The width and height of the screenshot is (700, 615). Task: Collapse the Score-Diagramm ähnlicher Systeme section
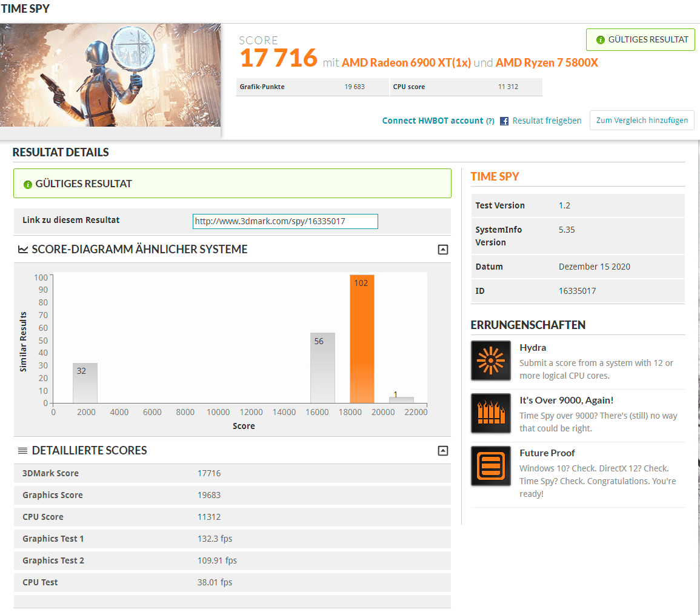pyautogui.click(x=443, y=250)
